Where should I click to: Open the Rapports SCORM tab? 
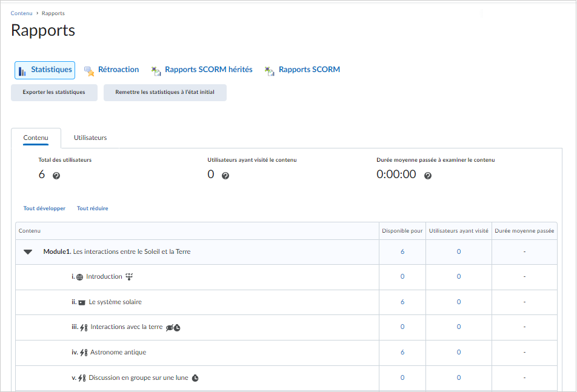[302, 70]
